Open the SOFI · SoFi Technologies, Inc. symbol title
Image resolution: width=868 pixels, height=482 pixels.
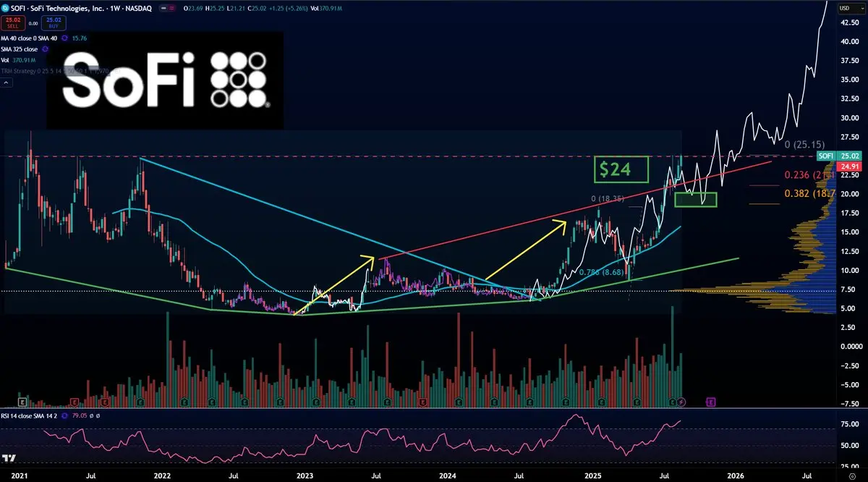(58, 8)
